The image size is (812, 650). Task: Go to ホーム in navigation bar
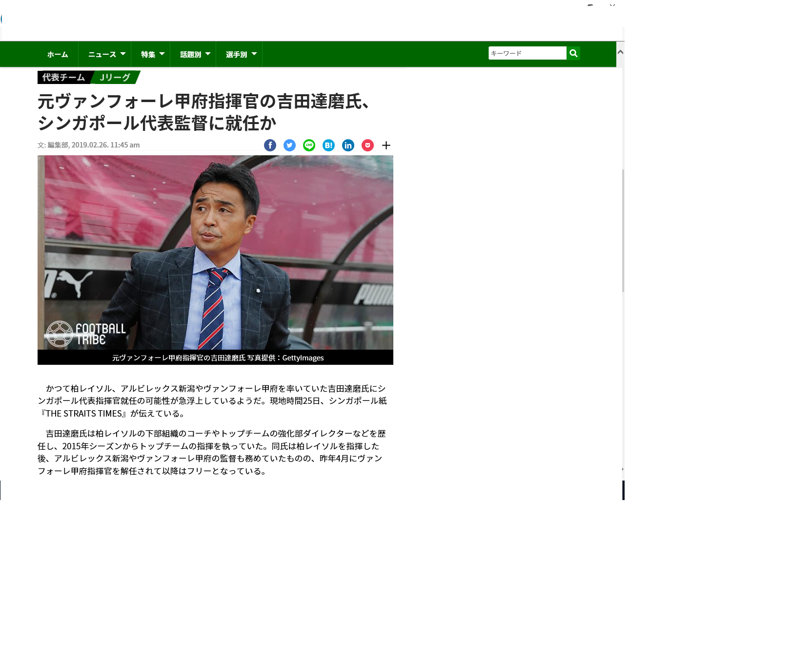click(58, 54)
